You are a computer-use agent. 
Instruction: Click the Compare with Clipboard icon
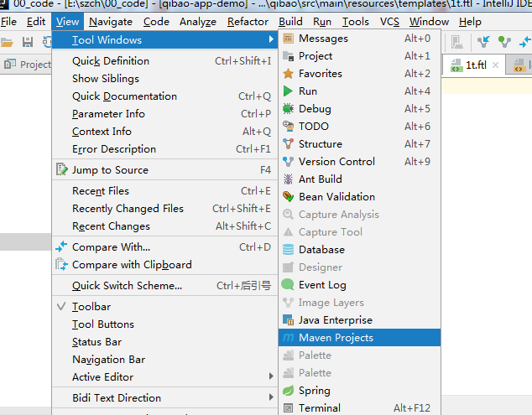(61, 264)
